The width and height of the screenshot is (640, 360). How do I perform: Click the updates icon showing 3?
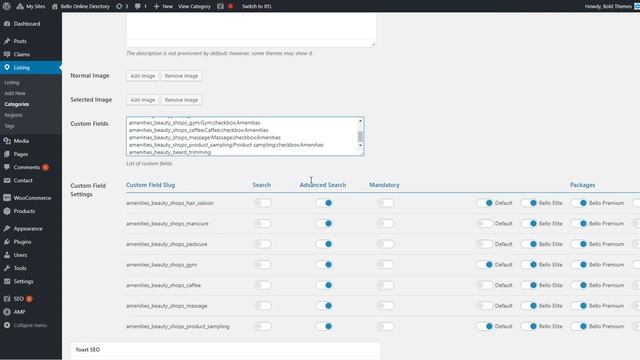122,6
